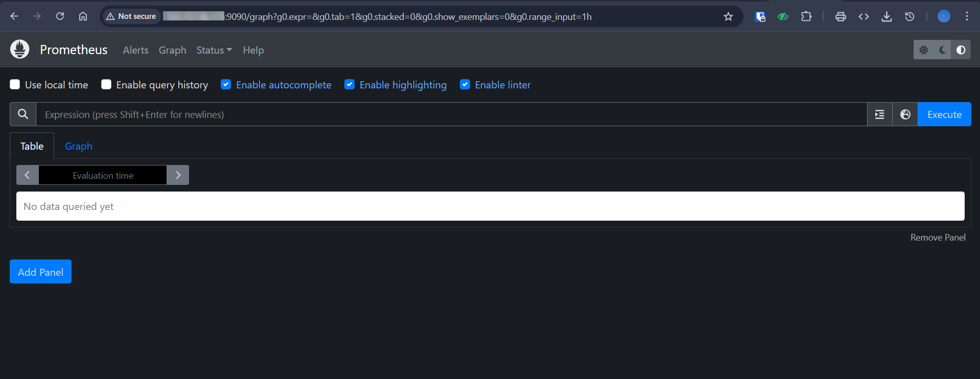Click the green extension icon in toolbar

point(783,17)
